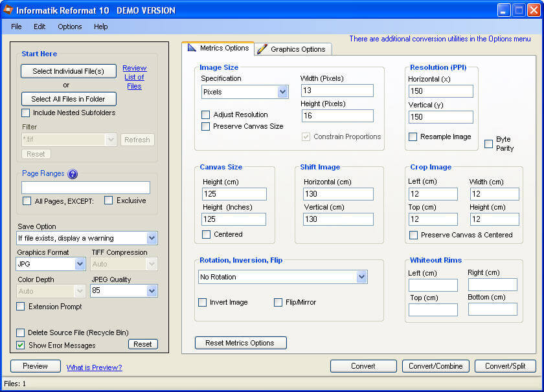Image resolution: width=544 pixels, height=392 pixels.
Task: Click Select All Files in Folder
Action: coord(69,99)
